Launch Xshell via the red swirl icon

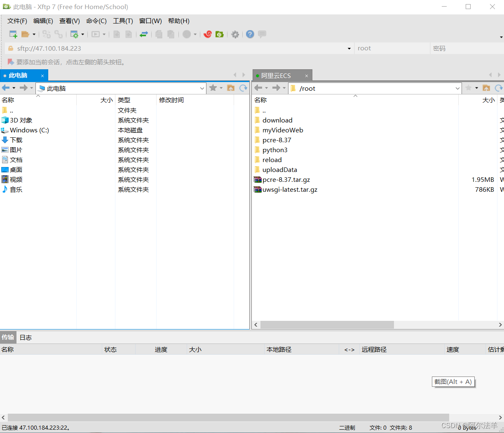(208, 34)
